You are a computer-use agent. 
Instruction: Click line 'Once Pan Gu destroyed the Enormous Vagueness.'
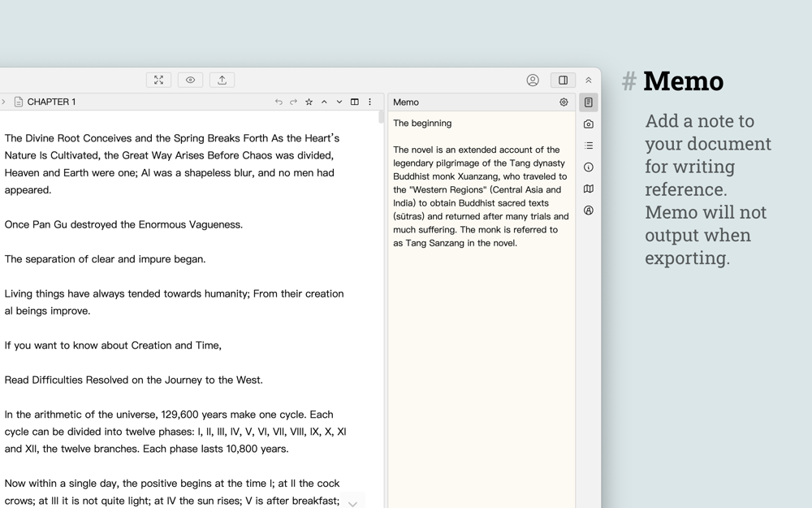click(x=123, y=224)
